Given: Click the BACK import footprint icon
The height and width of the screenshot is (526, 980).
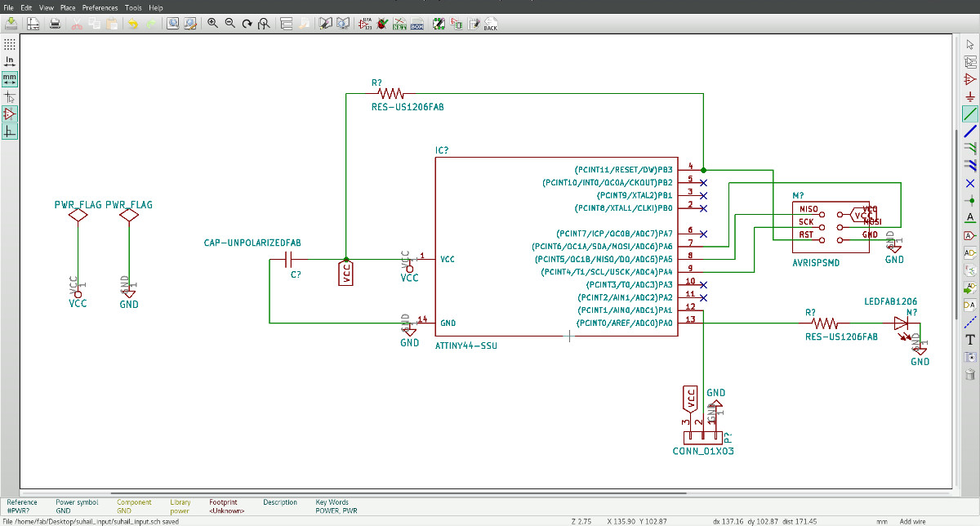Looking at the screenshot, I should (x=491, y=24).
